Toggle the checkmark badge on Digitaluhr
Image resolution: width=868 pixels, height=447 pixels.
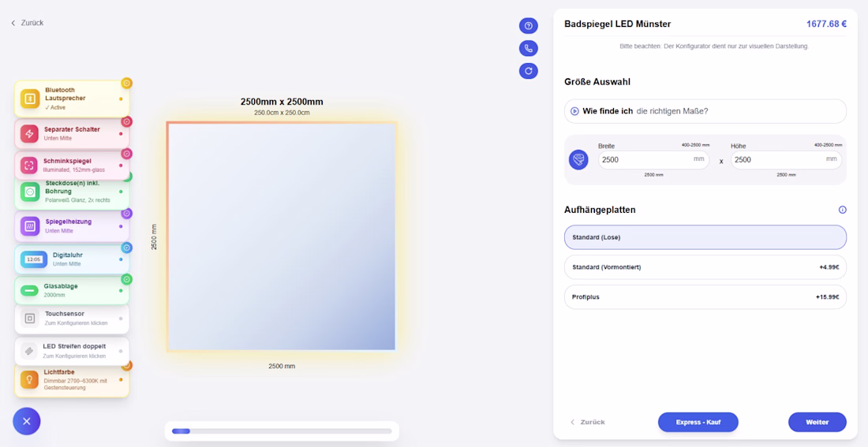pyautogui.click(x=126, y=248)
